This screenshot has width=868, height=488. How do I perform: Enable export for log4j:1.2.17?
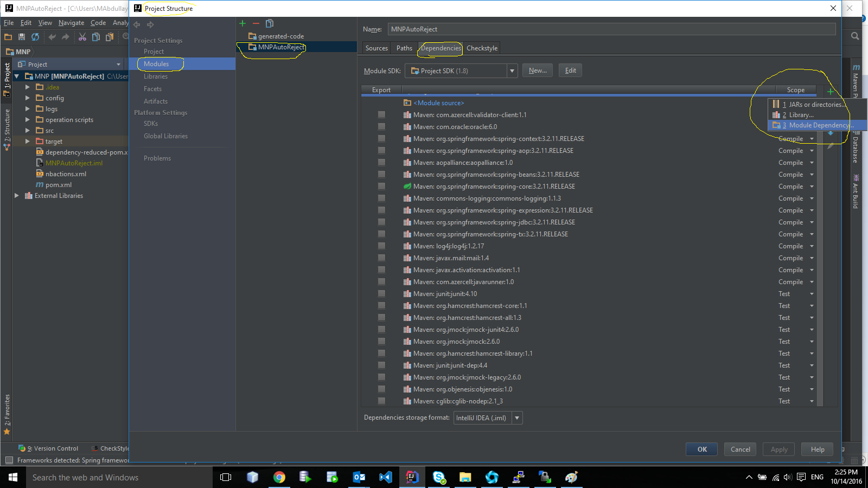[x=382, y=246]
